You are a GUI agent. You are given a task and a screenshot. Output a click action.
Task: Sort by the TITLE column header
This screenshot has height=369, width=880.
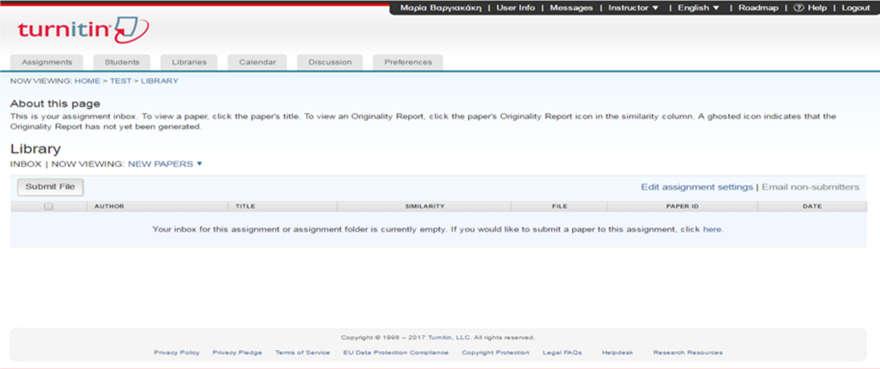click(x=245, y=206)
